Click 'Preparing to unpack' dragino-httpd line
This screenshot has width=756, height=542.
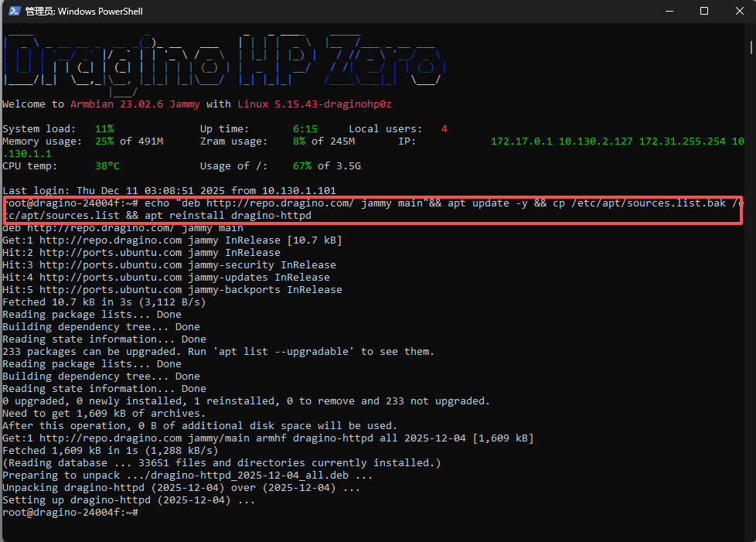click(x=188, y=476)
